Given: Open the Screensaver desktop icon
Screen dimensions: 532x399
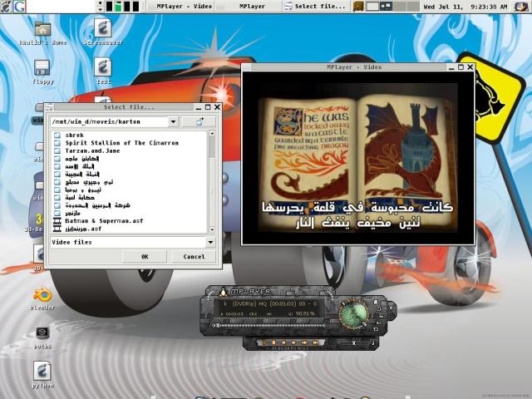Looking at the screenshot, I should pos(103,29).
